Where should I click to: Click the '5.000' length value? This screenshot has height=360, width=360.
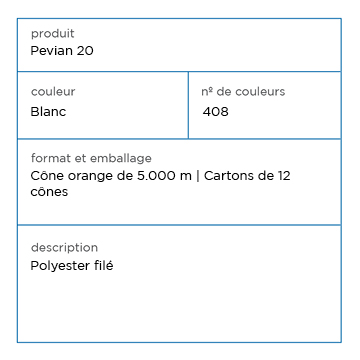tap(157, 176)
